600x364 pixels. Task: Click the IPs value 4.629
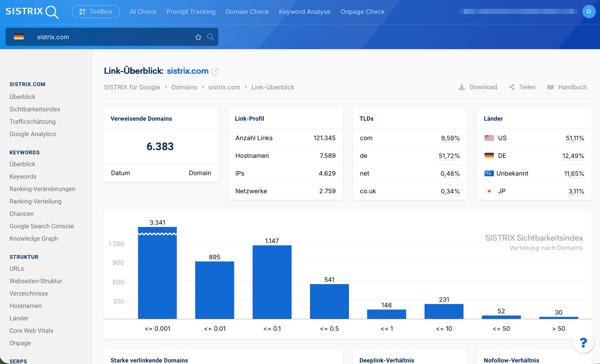[327, 174]
